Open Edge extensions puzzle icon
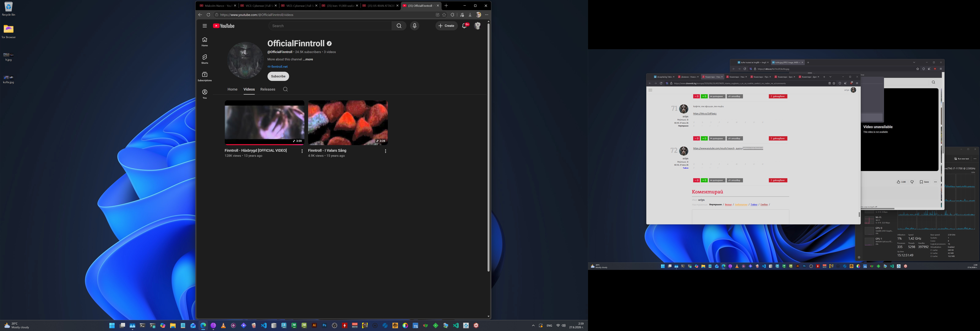 pyautogui.click(x=452, y=15)
